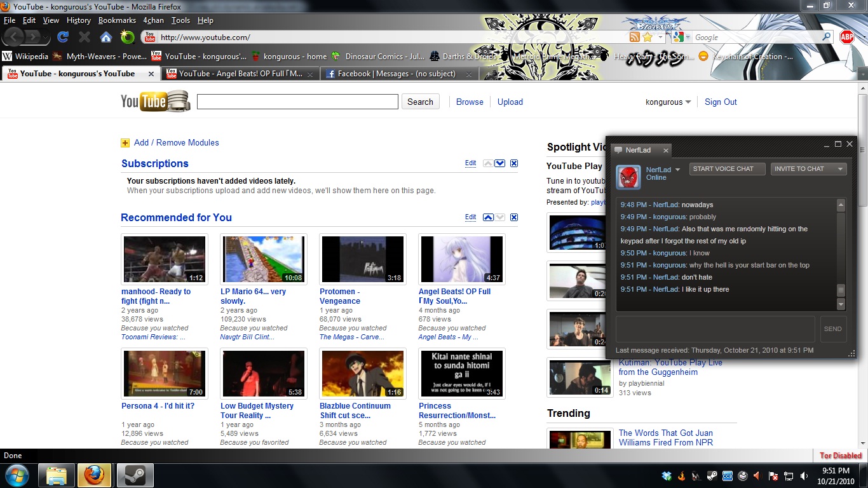Click the YouTube search input field
The height and width of the screenshot is (488, 868).
click(x=297, y=102)
